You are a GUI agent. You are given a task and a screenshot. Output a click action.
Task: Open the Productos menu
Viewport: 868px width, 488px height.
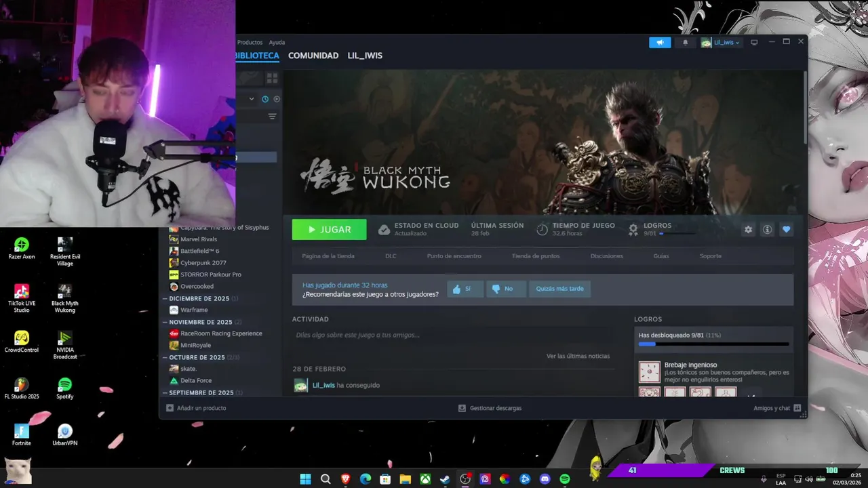coord(250,42)
